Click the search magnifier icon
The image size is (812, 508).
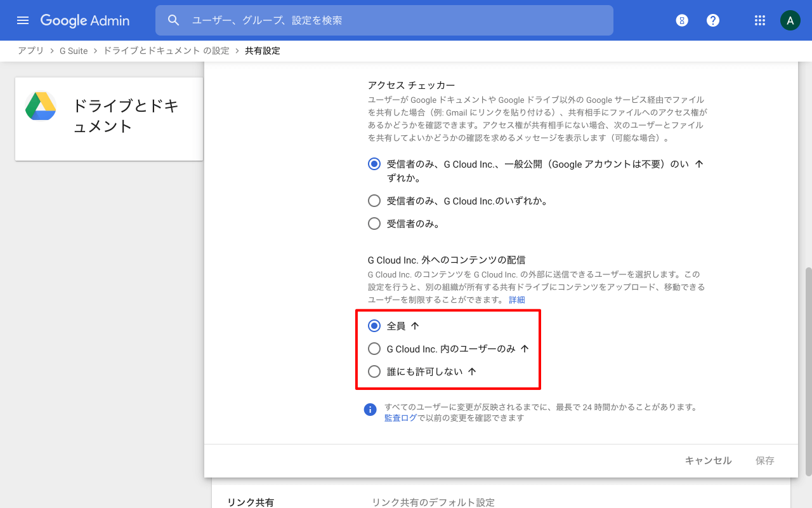point(174,20)
